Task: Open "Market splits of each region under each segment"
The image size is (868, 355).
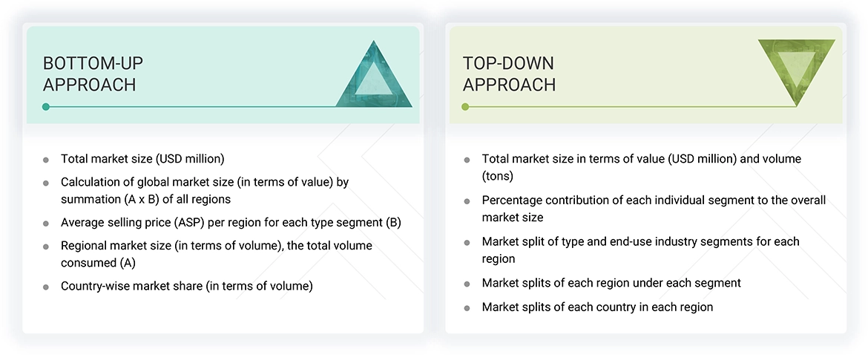Action: tap(611, 282)
